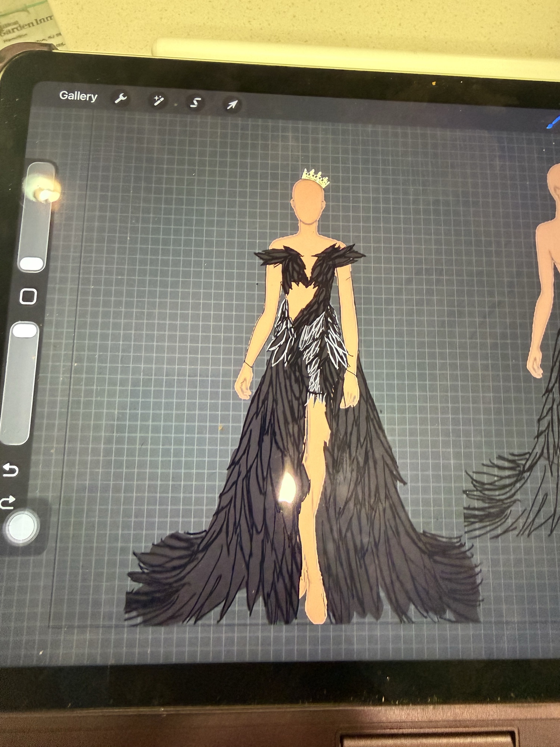Image resolution: width=560 pixels, height=747 pixels.
Task: Select the Transform arrow tool
Action: [x=232, y=105]
